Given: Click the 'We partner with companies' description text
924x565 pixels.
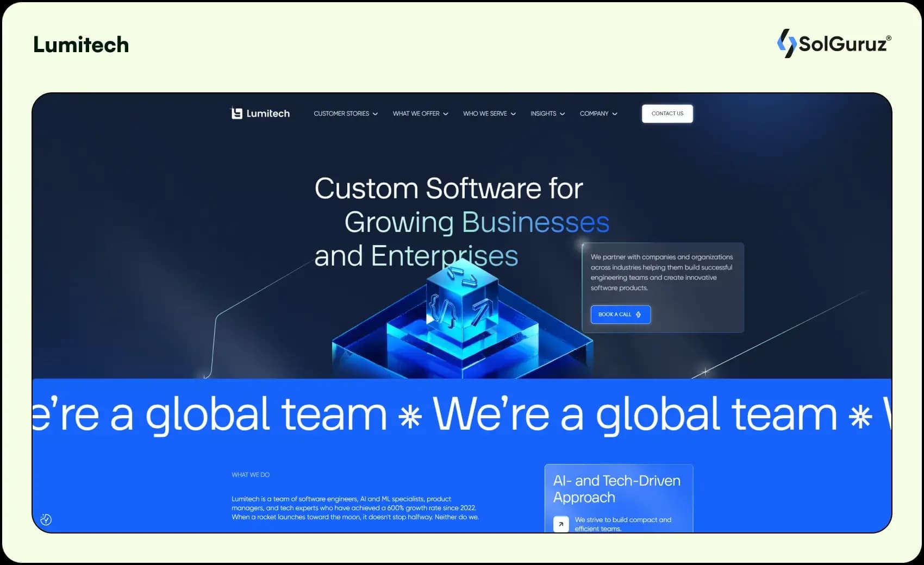Looking at the screenshot, I should click(x=661, y=272).
